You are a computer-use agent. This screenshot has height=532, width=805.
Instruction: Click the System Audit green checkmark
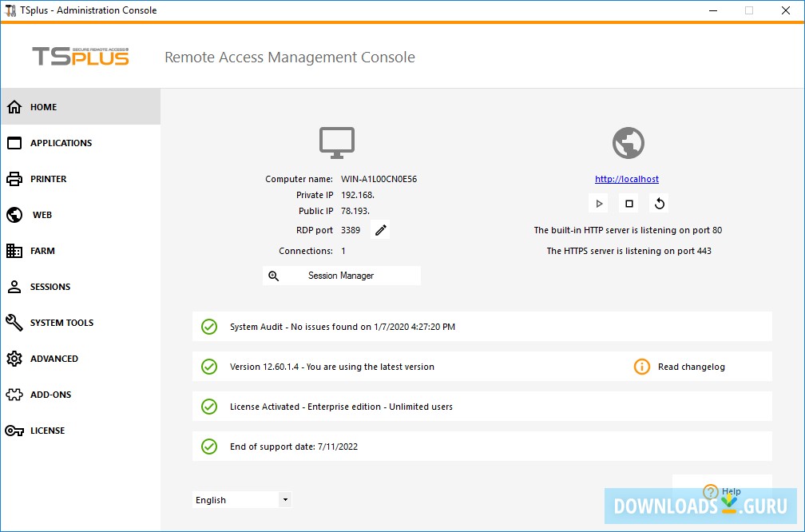click(209, 327)
